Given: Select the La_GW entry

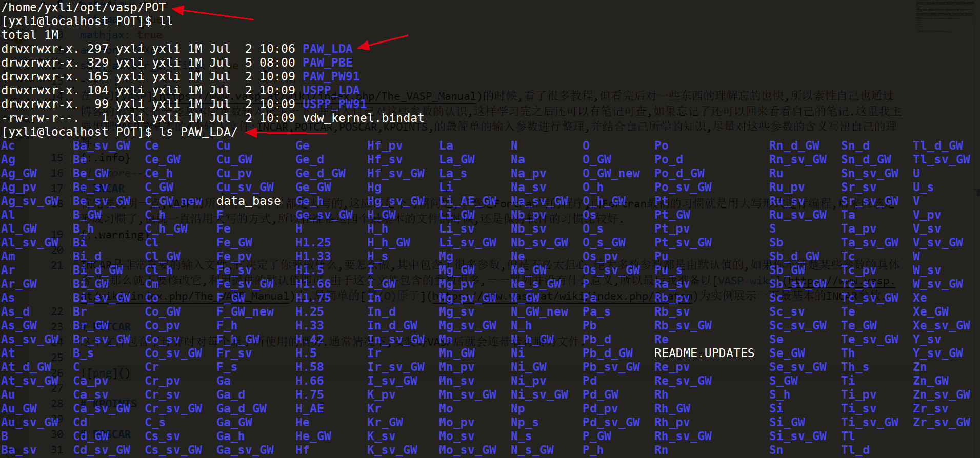Looking at the screenshot, I should click(457, 159).
